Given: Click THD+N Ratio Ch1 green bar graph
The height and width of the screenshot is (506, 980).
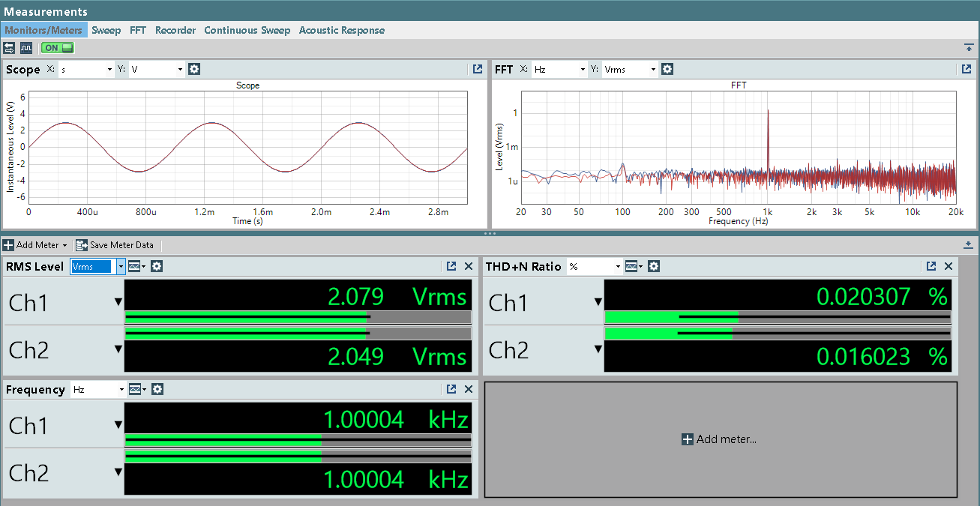Looking at the screenshot, I should (x=778, y=317).
